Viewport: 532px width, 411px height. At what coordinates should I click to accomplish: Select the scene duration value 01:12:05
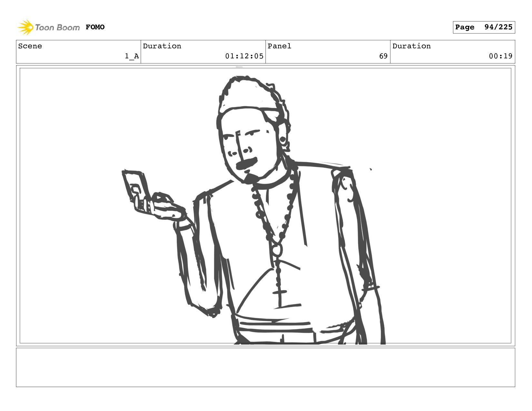(x=244, y=56)
